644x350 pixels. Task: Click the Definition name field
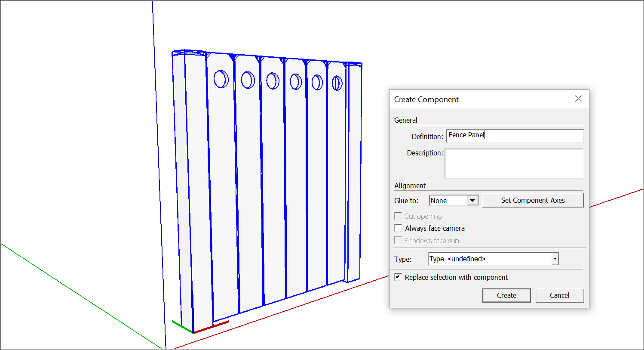click(514, 136)
